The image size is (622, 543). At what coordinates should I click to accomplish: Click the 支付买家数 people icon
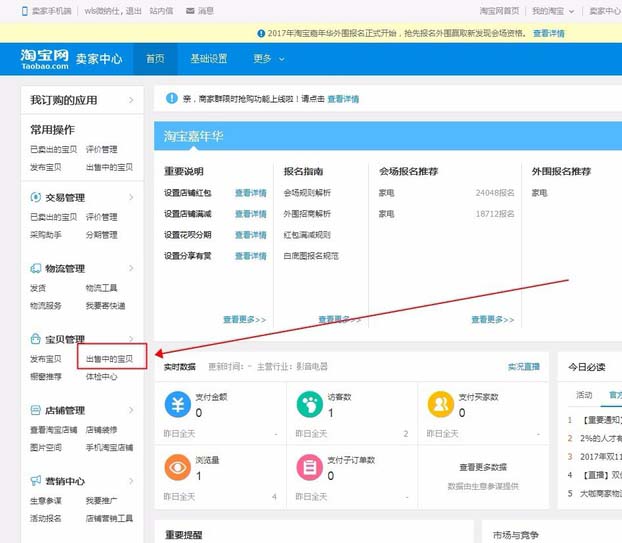[x=441, y=404]
